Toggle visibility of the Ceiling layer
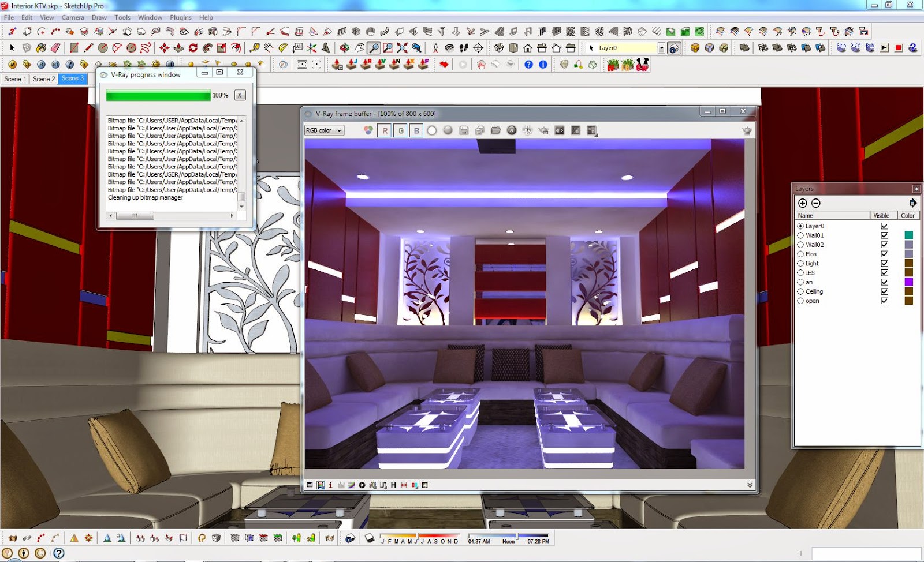This screenshot has height=562, width=924. (884, 291)
